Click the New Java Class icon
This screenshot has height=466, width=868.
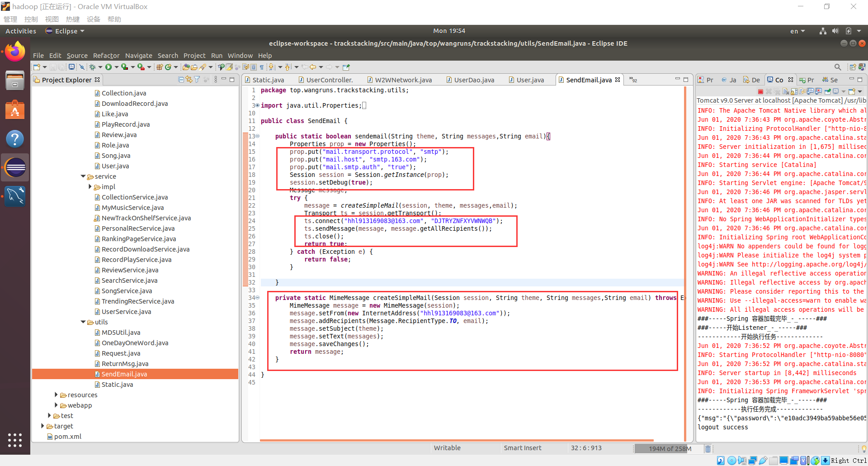[168, 67]
